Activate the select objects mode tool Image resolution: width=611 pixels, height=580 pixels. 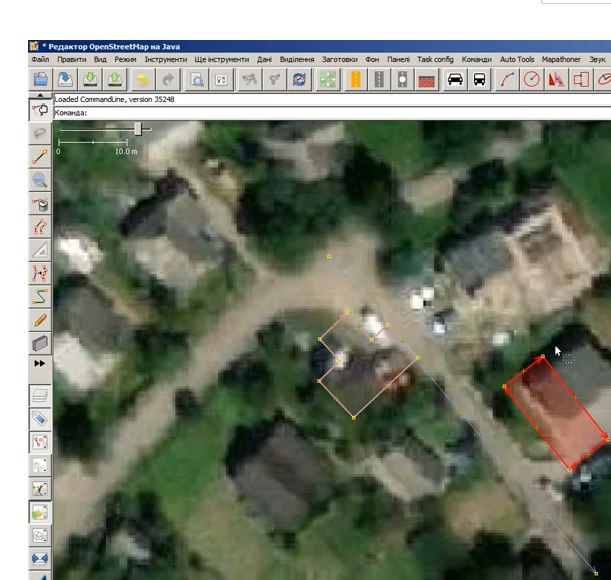click(40, 110)
